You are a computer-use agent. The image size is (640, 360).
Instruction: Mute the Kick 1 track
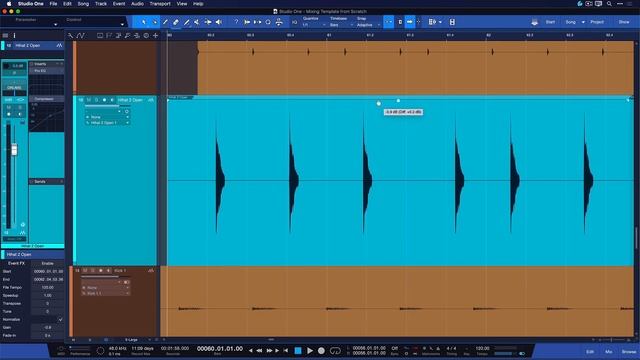pyautogui.click(x=85, y=271)
